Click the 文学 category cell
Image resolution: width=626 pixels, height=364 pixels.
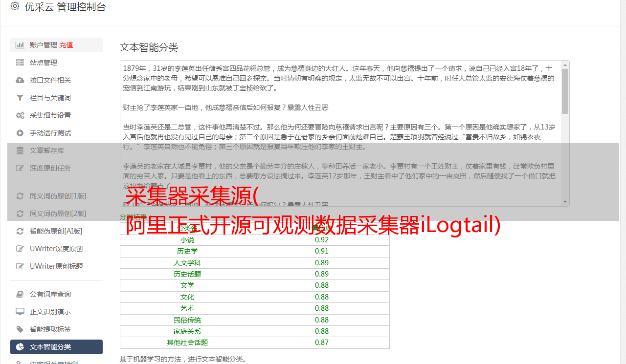coord(187,285)
